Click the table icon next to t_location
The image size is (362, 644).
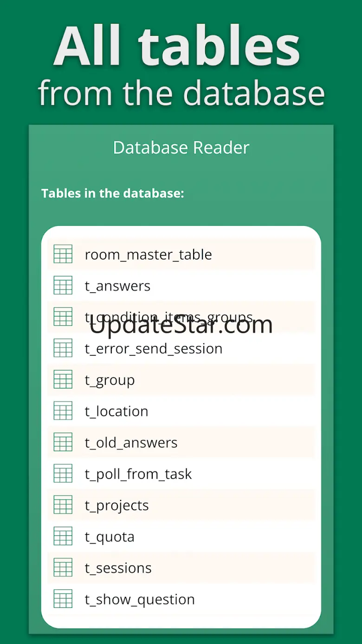pyautogui.click(x=63, y=411)
